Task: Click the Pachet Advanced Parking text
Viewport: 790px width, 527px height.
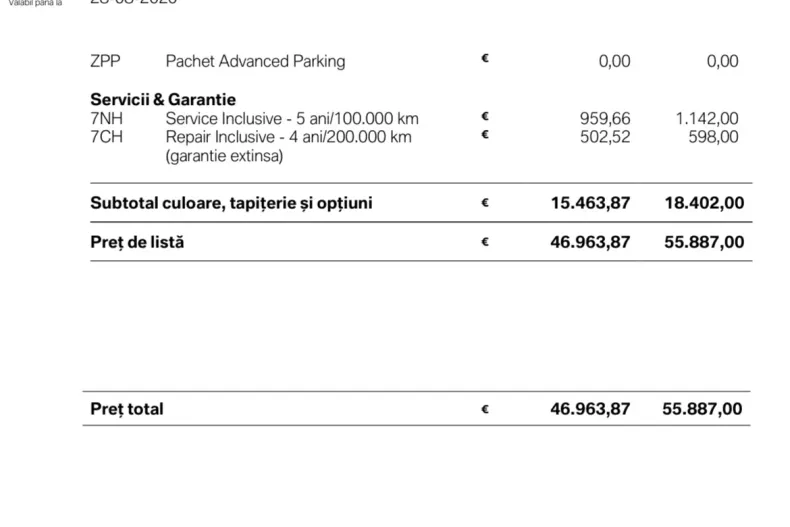Action: 255,61
